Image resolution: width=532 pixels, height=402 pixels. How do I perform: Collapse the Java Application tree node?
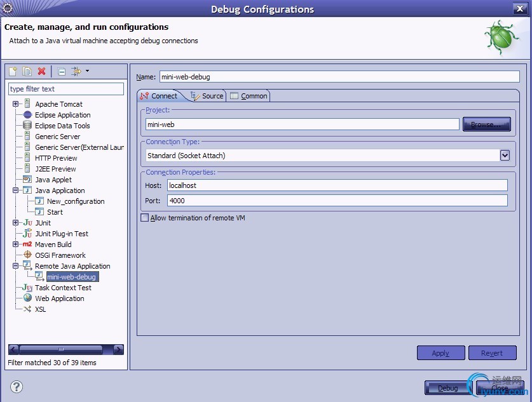pyautogui.click(x=16, y=191)
